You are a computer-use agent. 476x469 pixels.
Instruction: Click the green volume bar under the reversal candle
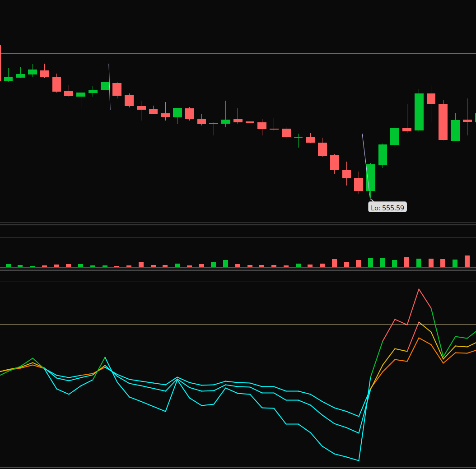pyautogui.click(x=371, y=263)
